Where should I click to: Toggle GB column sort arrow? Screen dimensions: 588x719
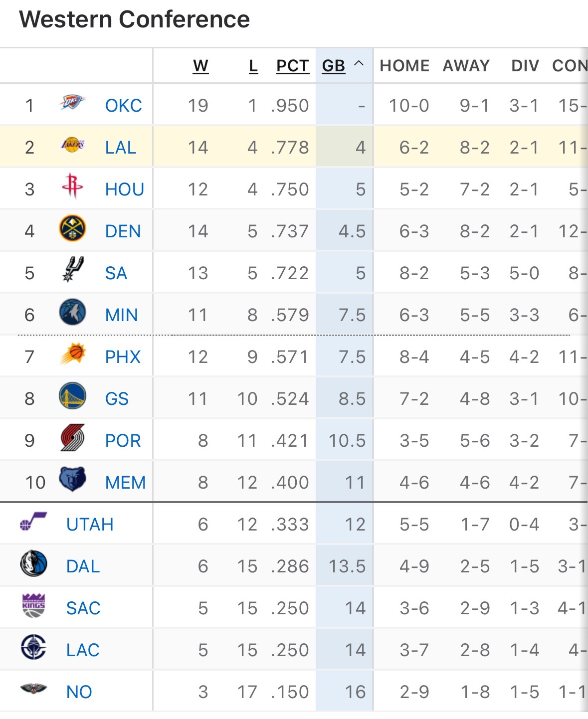359,64
